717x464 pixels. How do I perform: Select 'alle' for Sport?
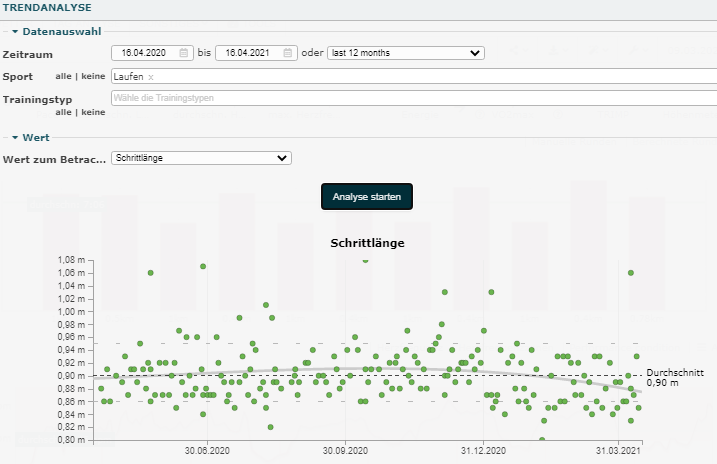point(64,76)
